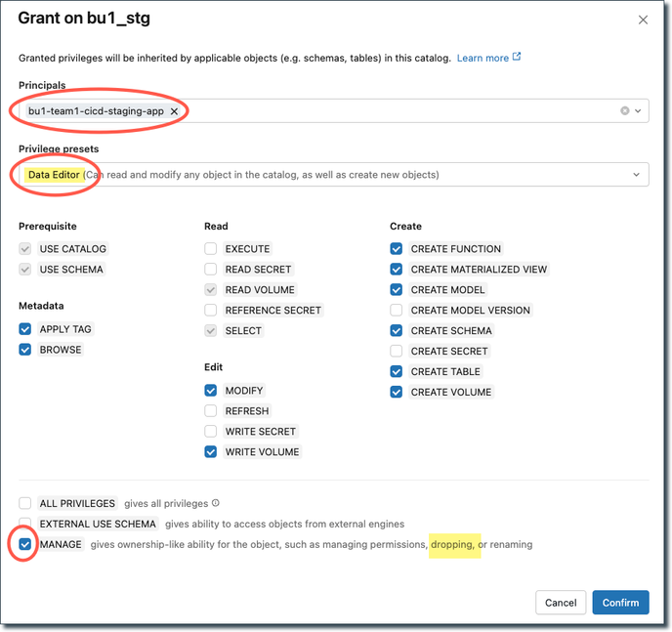This screenshot has height=632, width=672.
Task: Expand the Principals dropdown arrow
Action: (x=639, y=111)
